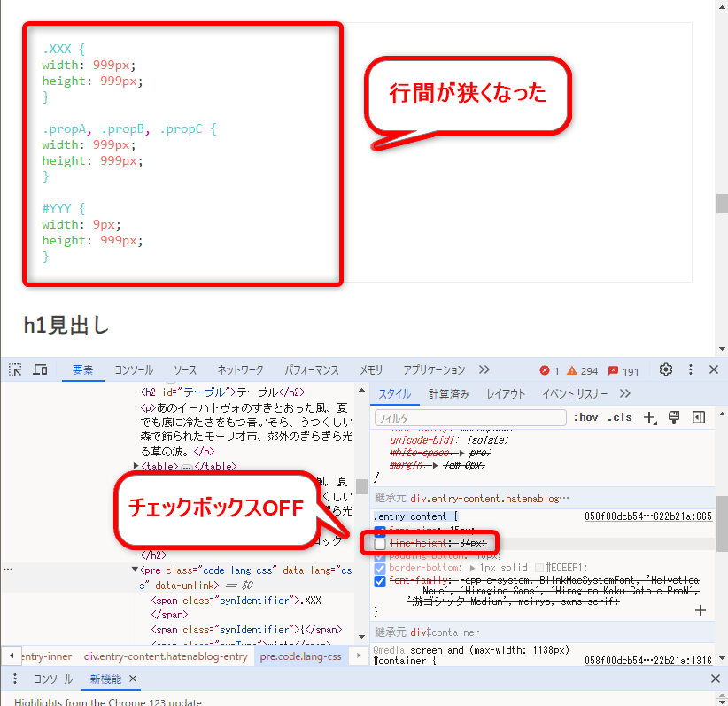
Task: Open the element classes paint icon
Action: click(x=674, y=417)
